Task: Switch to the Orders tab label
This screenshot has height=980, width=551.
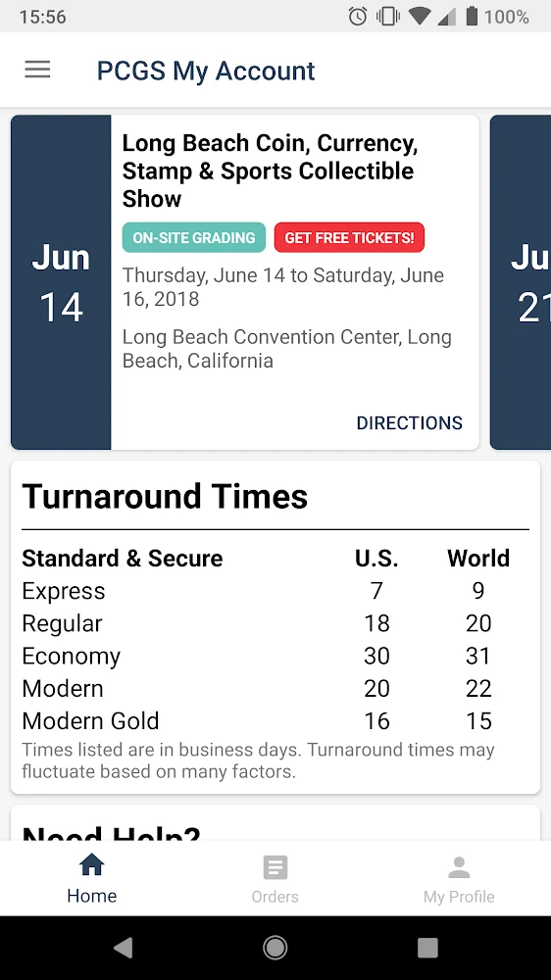Action: 275,897
